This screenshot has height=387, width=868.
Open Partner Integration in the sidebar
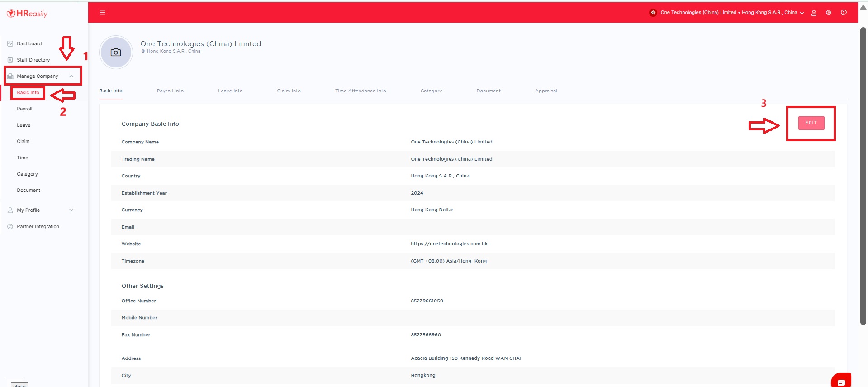[38, 226]
